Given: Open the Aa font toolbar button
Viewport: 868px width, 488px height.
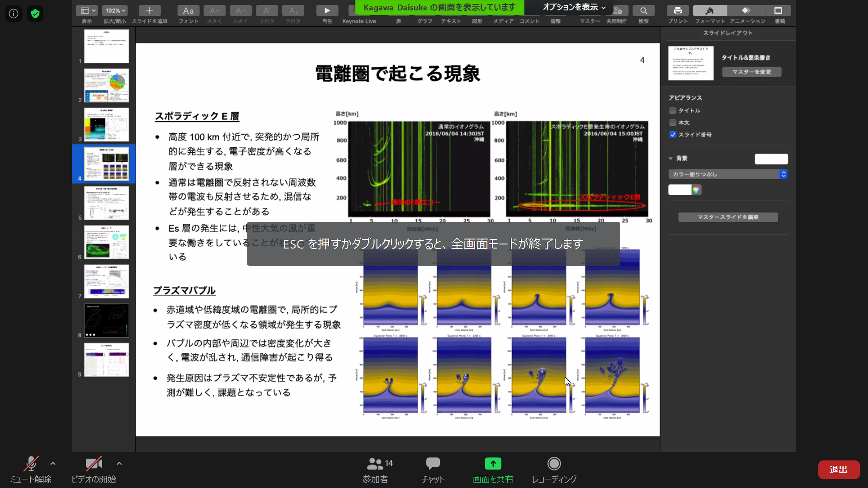Looking at the screenshot, I should click(x=189, y=10).
